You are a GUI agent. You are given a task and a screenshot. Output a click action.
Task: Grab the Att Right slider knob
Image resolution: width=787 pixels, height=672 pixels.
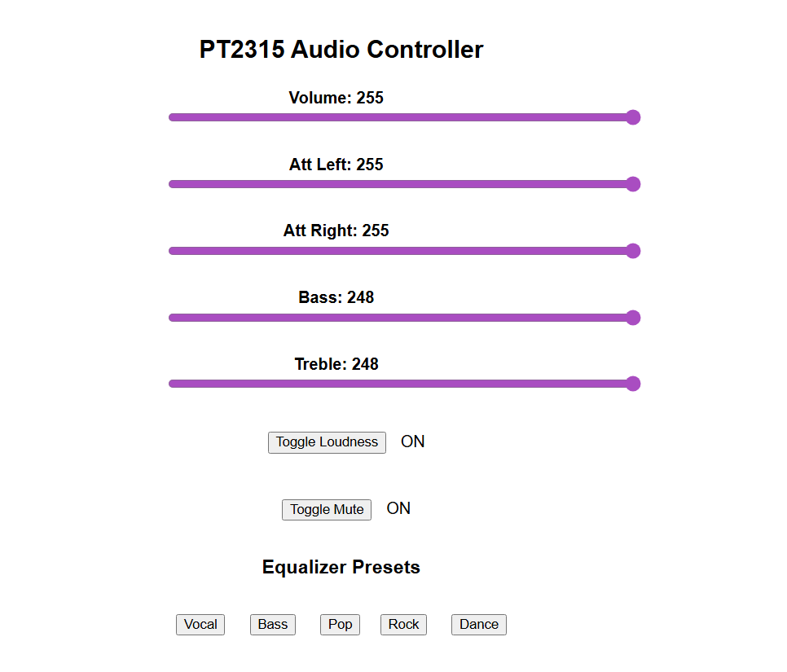(x=633, y=251)
